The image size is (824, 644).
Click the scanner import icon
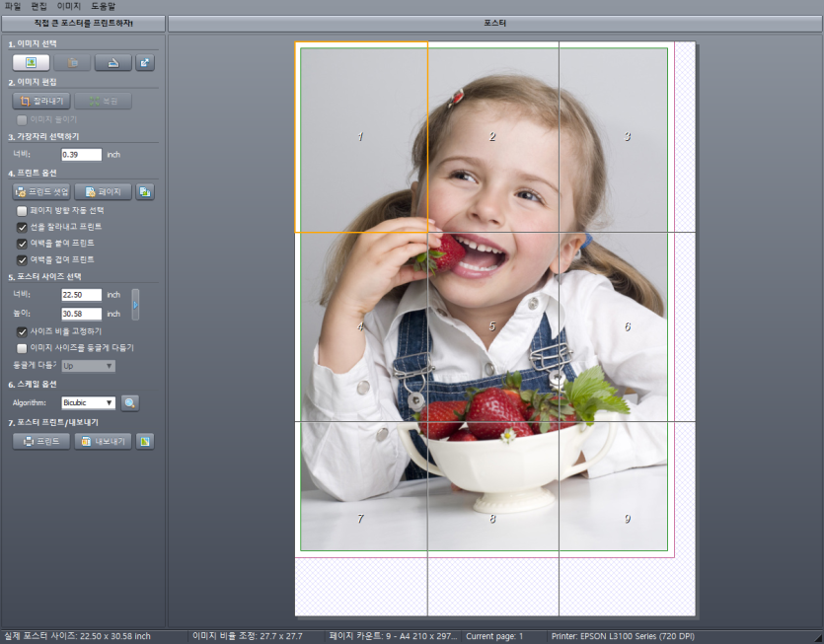pyautogui.click(x=112, y=63)
